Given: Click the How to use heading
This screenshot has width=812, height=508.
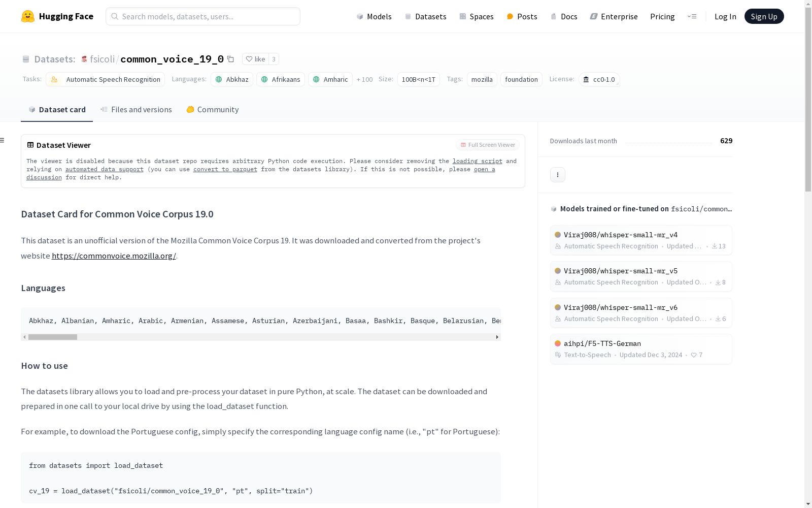Looking at the screenshot, I should pyautogui.click(x=45, y=366).
